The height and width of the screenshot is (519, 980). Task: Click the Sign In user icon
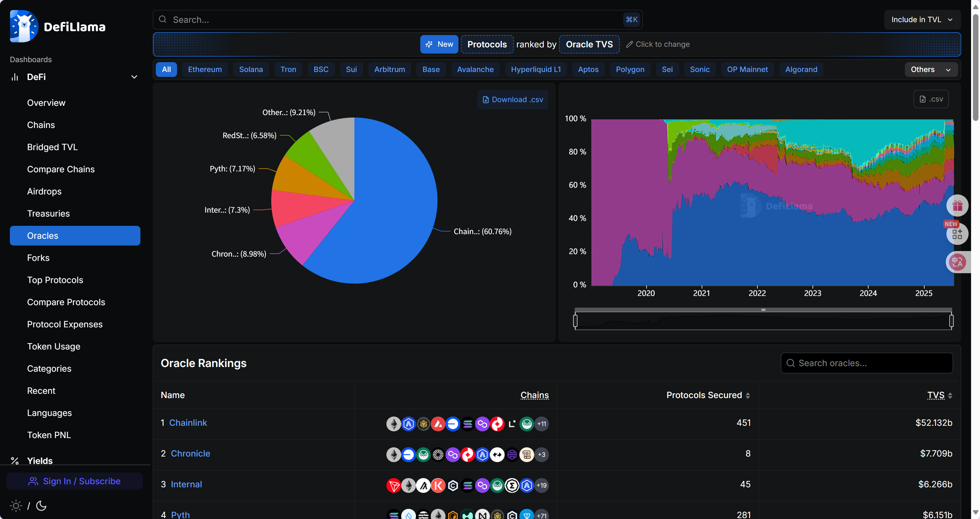coord(33,481)
